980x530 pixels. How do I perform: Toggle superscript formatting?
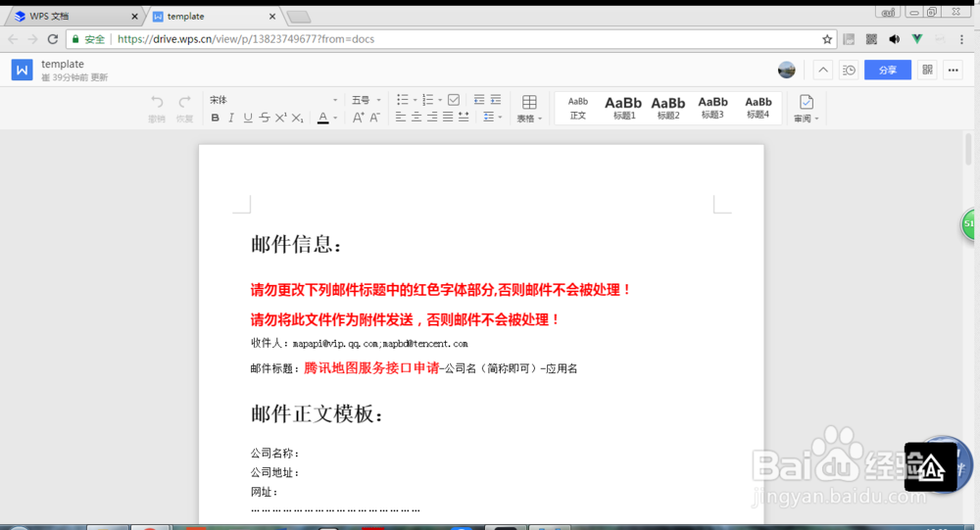(x=280, y=118)
